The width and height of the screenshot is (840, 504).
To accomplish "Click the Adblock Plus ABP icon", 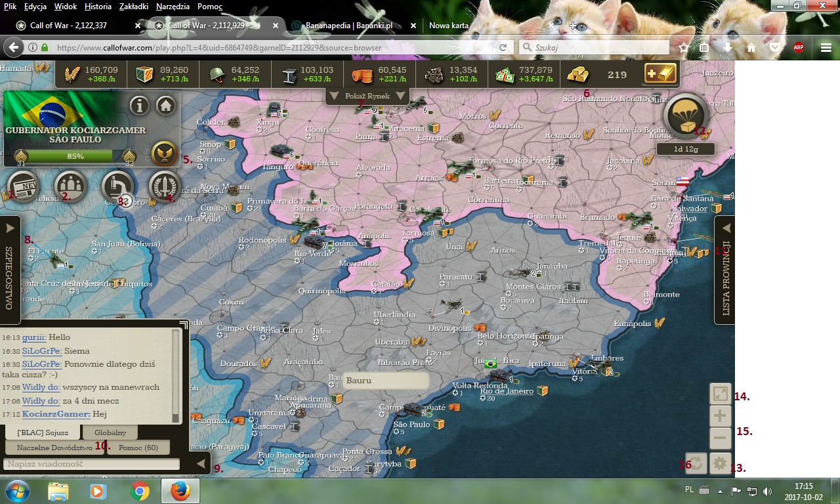I will tap(799, 47).
